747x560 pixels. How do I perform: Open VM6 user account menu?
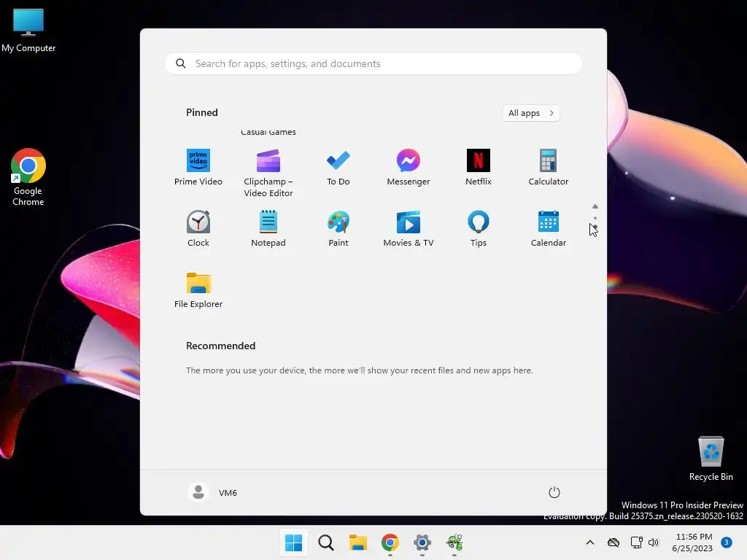click(213, 492)
